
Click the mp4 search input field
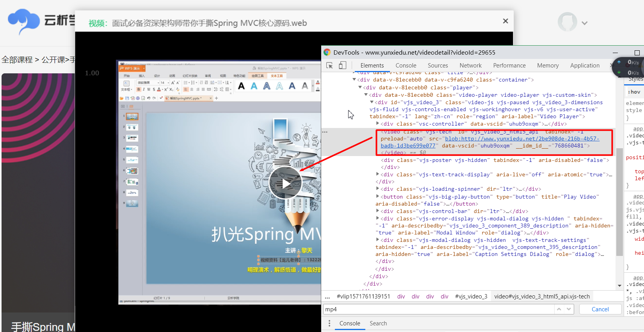(x=439, y=309)
